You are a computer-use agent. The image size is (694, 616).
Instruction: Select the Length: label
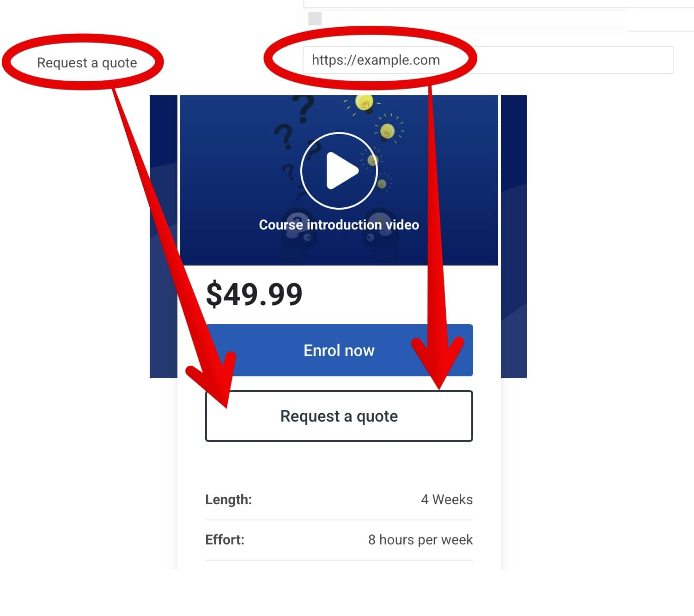coord(229,500)
